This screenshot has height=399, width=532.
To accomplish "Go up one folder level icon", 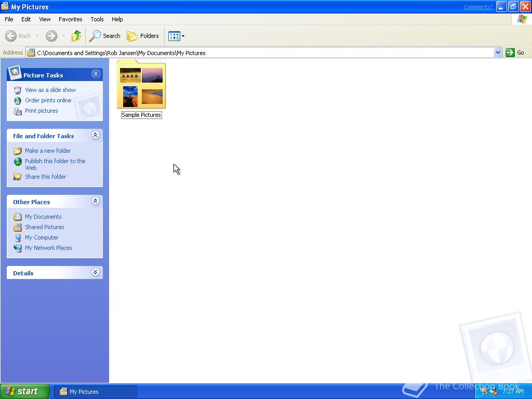I will [76, 36].
